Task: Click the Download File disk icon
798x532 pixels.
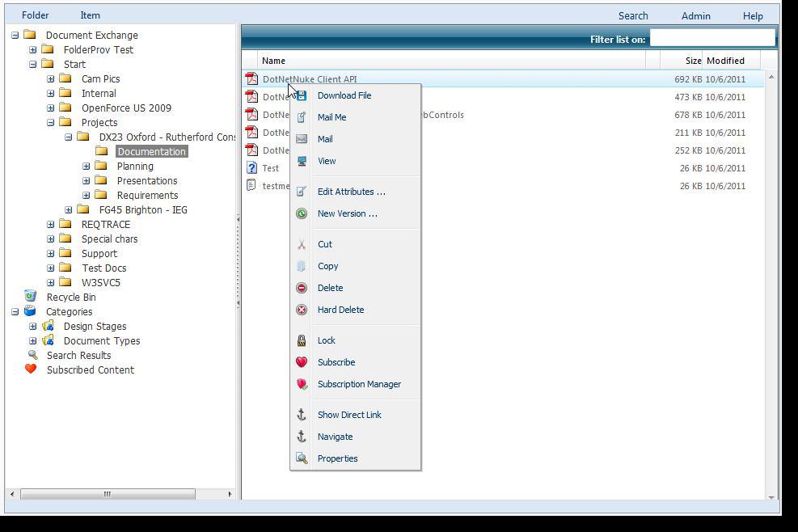Action: click(x=302, y=95)
